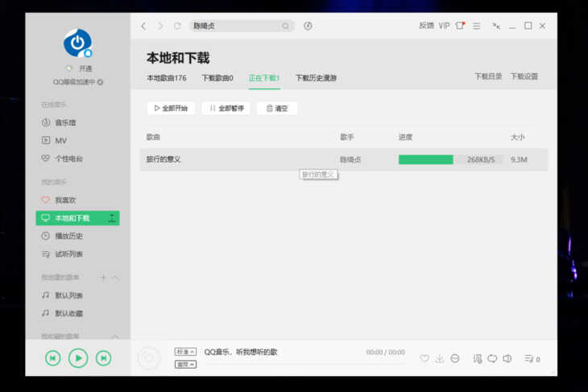Screen dimensions: 588x392
Task: Switch to the 本地歌曲176 tab
Action: (167, 78)
